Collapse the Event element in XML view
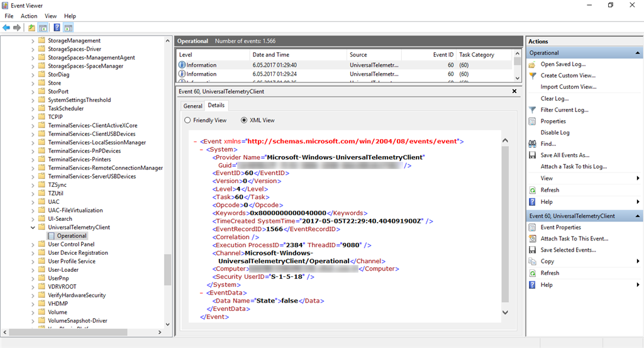This screenshot has height=348, width=644. point(195,142)
